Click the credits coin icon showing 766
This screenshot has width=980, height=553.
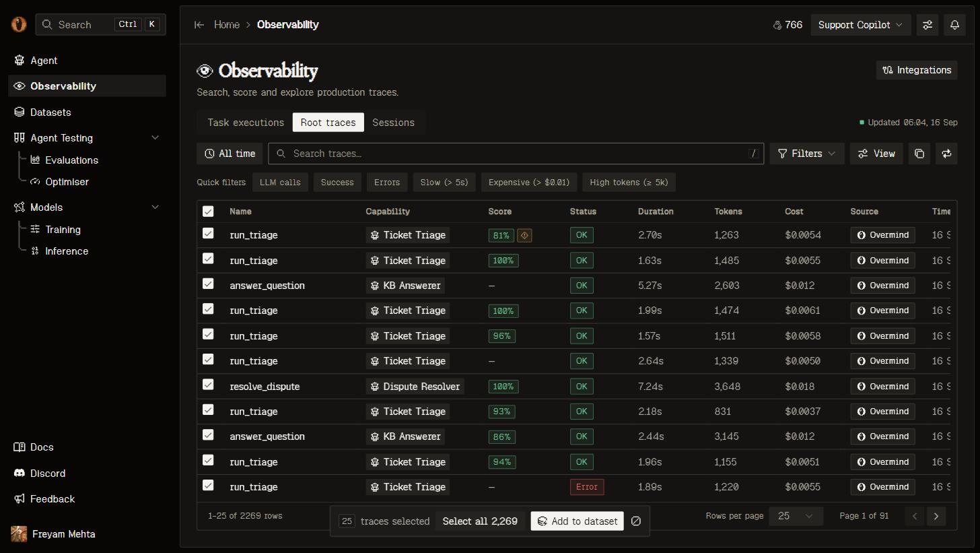(777, 25)
